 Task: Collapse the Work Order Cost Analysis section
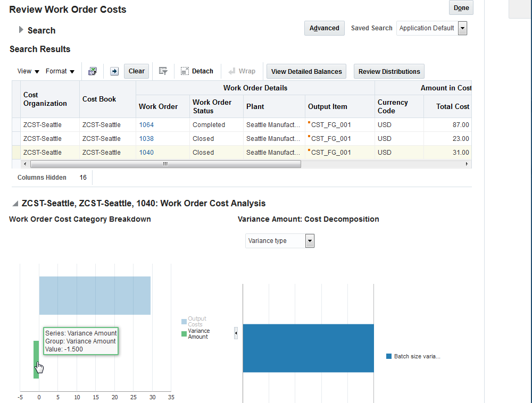tap(15, 204)
